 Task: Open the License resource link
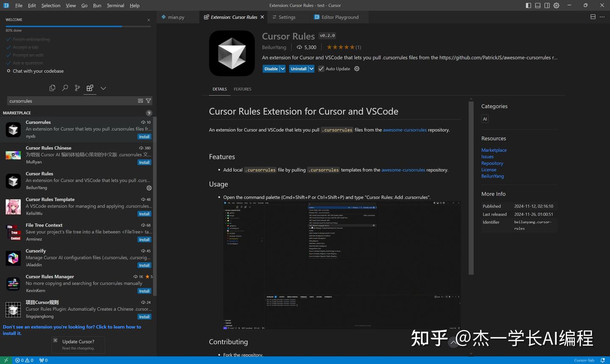[x=488, y=170]
